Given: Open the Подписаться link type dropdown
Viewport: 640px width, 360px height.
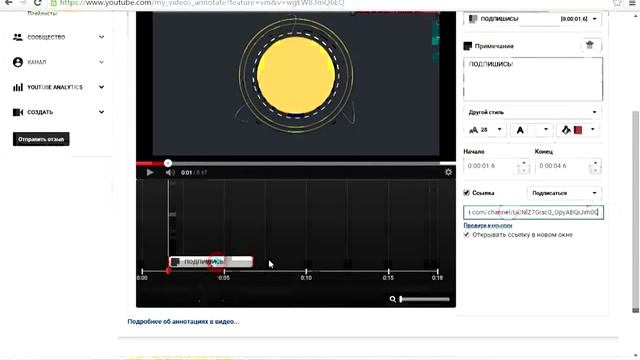Looking at the screenshot, I should click(565, 193).
